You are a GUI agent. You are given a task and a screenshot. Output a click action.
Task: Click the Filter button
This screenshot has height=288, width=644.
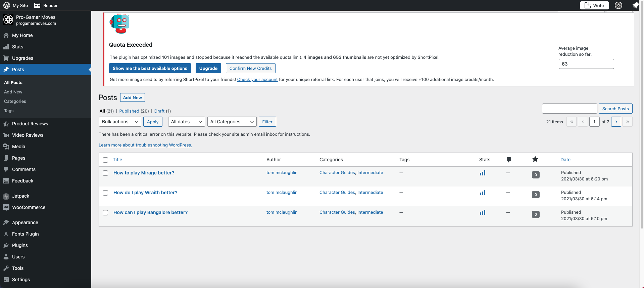(x=267, y=122)
